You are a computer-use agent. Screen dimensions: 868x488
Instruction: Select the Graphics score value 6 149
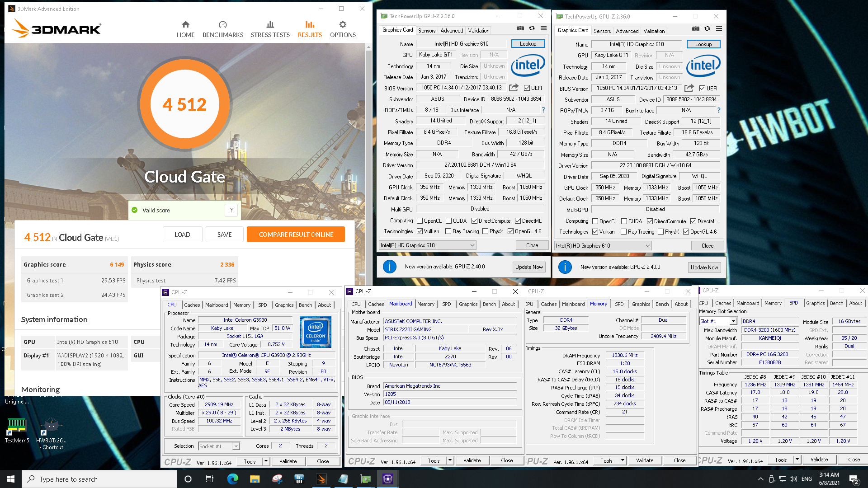click(117, 264)
